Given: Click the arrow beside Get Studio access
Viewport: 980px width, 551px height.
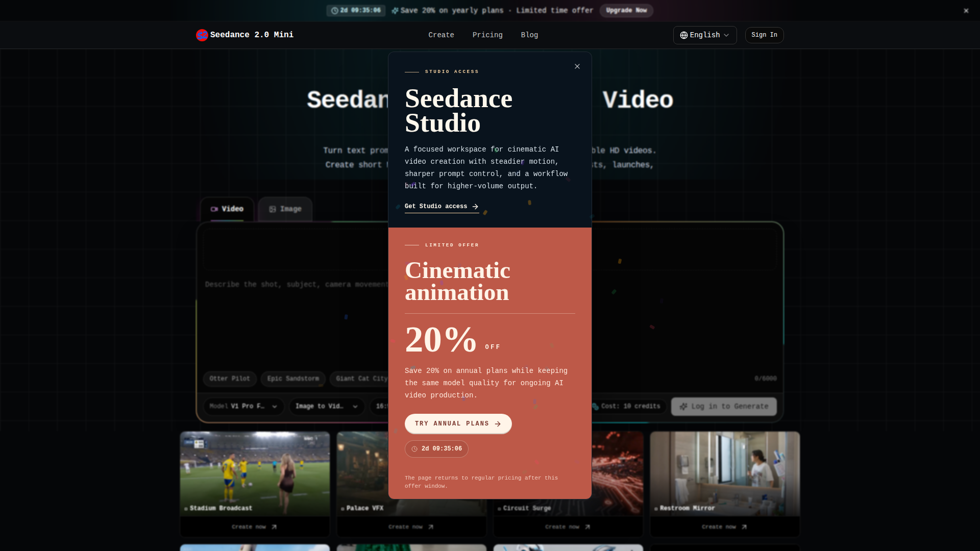Looking at the screenshot, I should tap(475, 207).
